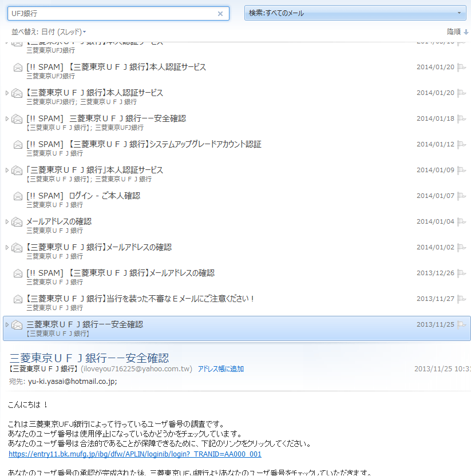Click the recipient yu-ki.yasai@hotmail.co.jp
Image resolution: width=471 pixels, height=476 pixels.
72,382
